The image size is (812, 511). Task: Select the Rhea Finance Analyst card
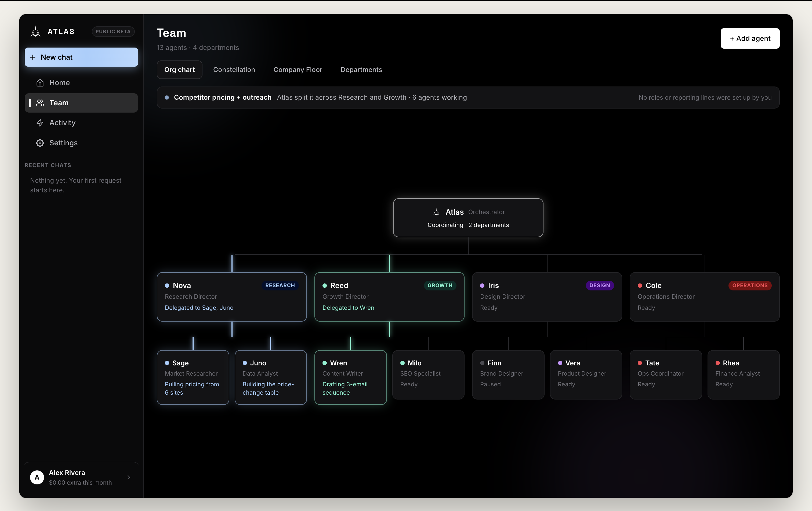click(743, 375)
